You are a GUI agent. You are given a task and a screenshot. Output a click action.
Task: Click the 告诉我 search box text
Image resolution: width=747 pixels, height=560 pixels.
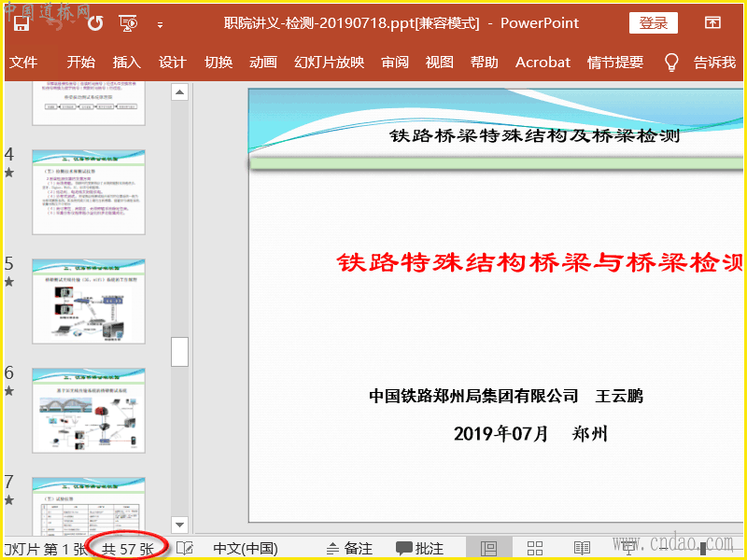pos(714,62)
